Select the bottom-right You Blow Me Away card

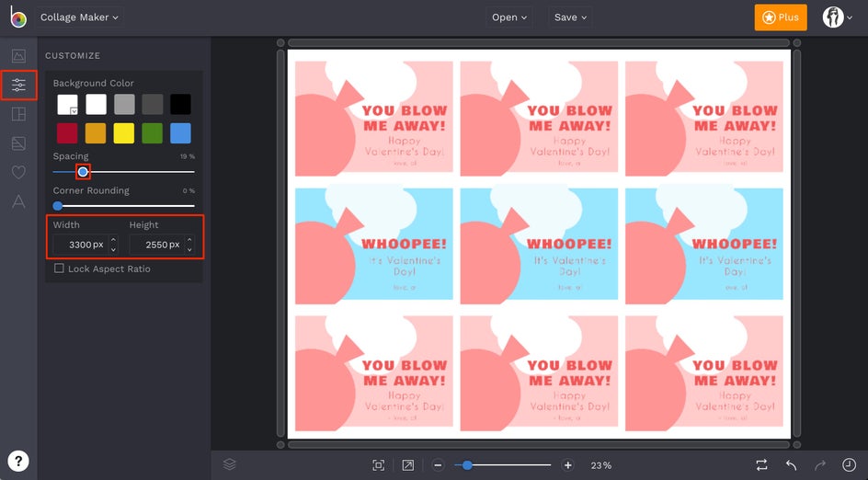point(704,373)
